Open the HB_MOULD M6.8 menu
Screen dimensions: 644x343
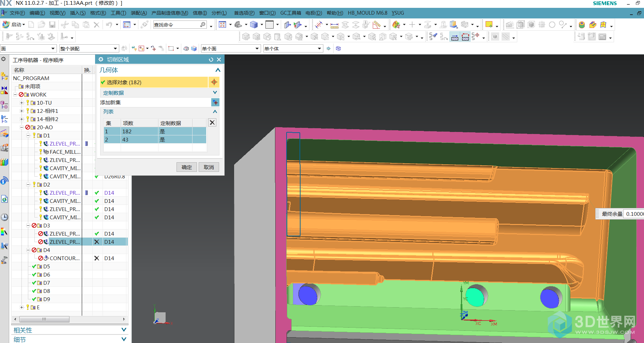(368, 13)
